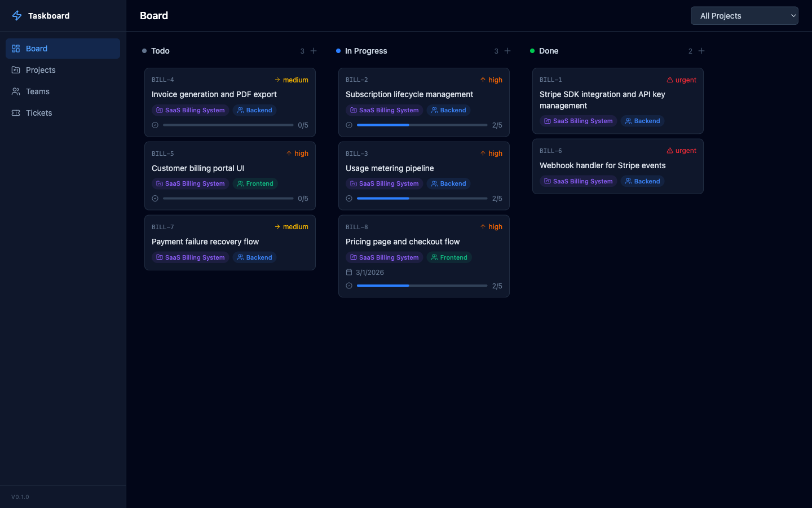Add a new card to the Done column
Viewport: 812px width, 508px height.
pos(701,51)
